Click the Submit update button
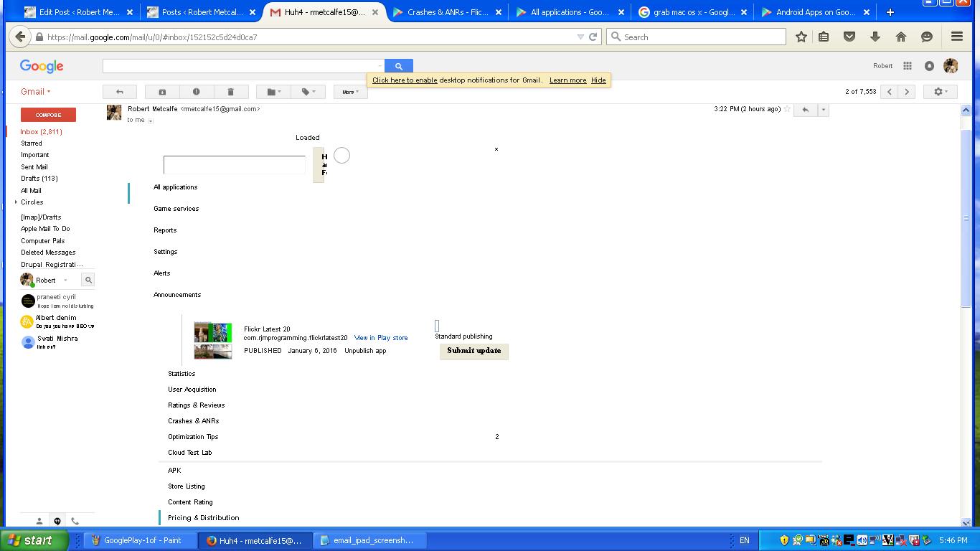 pos(473,351)
